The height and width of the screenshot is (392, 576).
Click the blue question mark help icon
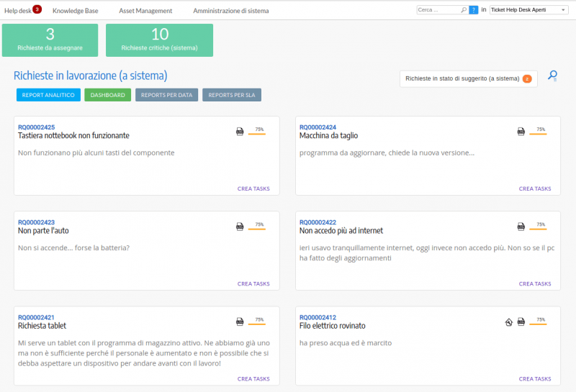click(x=474, y=10)
